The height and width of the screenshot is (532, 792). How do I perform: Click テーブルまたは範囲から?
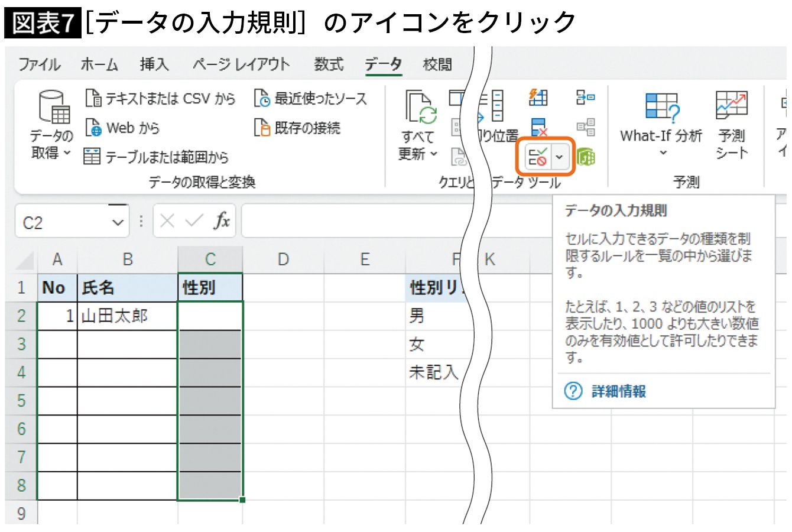click(157, 157)
